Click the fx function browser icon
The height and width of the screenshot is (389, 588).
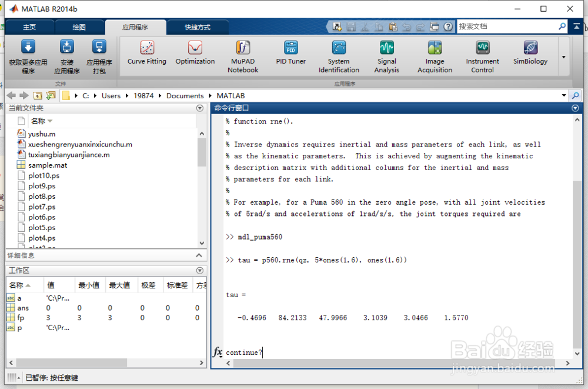pyautogui.click(x=218, y=352)
